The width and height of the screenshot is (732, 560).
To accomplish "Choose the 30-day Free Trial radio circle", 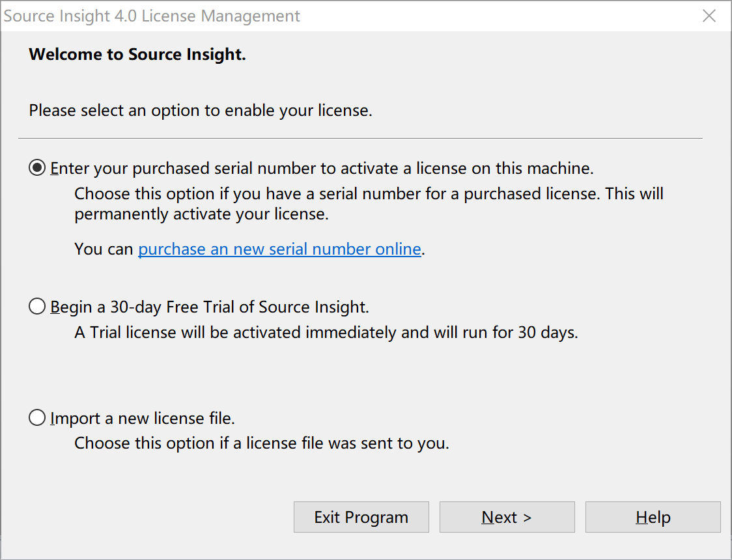I will coord(37,307).
